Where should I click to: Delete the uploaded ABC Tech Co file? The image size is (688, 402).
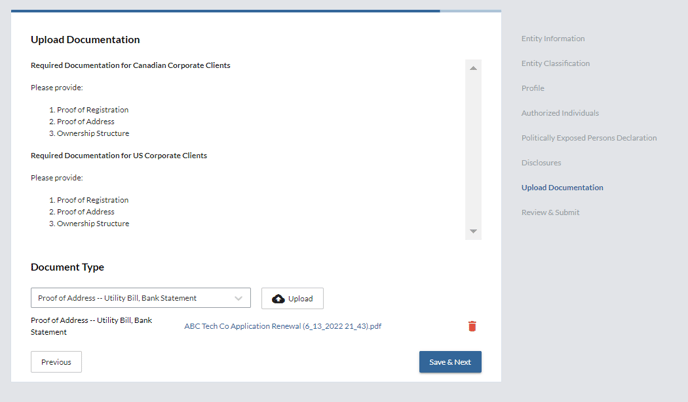click(472, 326)
